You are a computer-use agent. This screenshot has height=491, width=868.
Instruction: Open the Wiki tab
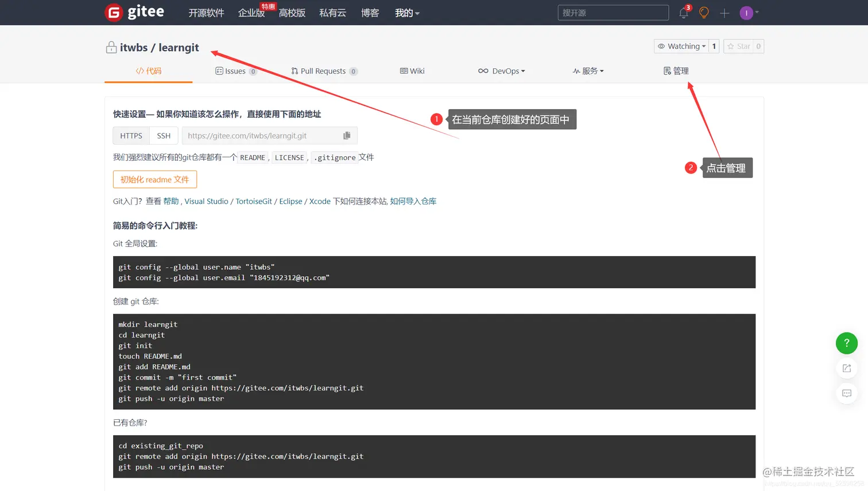point(412,71)
